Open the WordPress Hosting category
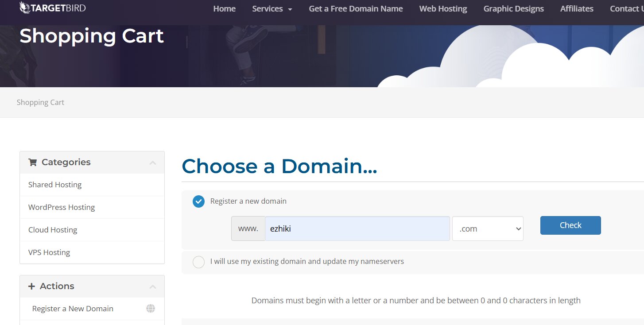Image resolution: width=644 pixels, height=325 pixels. (x=62, y=207)
